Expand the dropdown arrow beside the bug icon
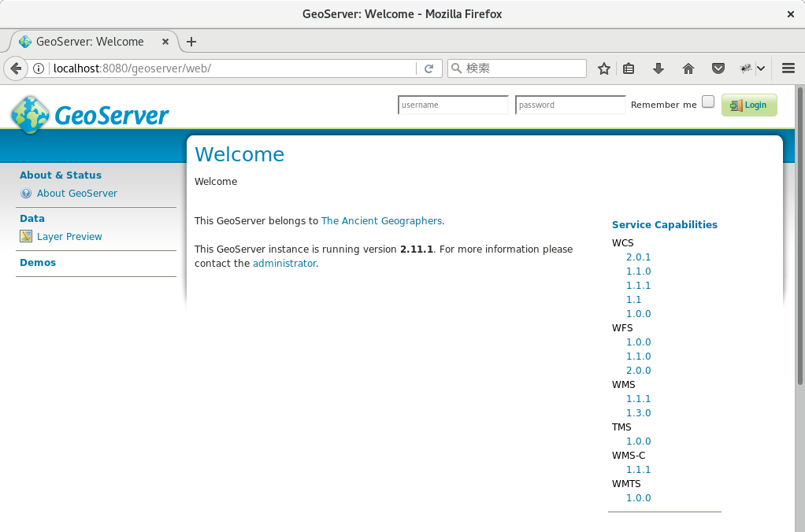 coord(761,68)
